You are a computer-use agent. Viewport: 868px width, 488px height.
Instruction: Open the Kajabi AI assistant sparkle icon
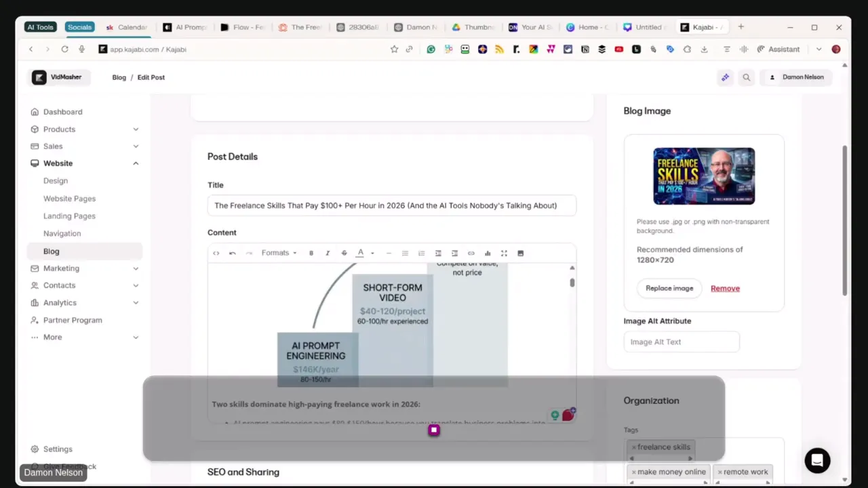click(725, 77)
